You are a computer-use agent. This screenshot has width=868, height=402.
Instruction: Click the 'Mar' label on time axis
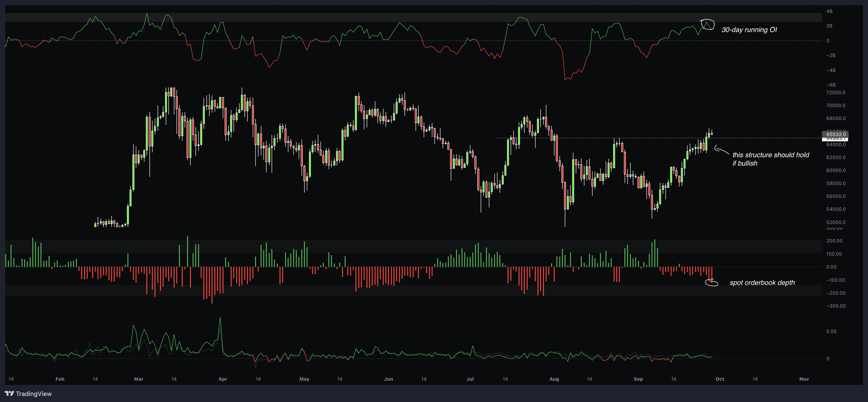click(138, 379)
